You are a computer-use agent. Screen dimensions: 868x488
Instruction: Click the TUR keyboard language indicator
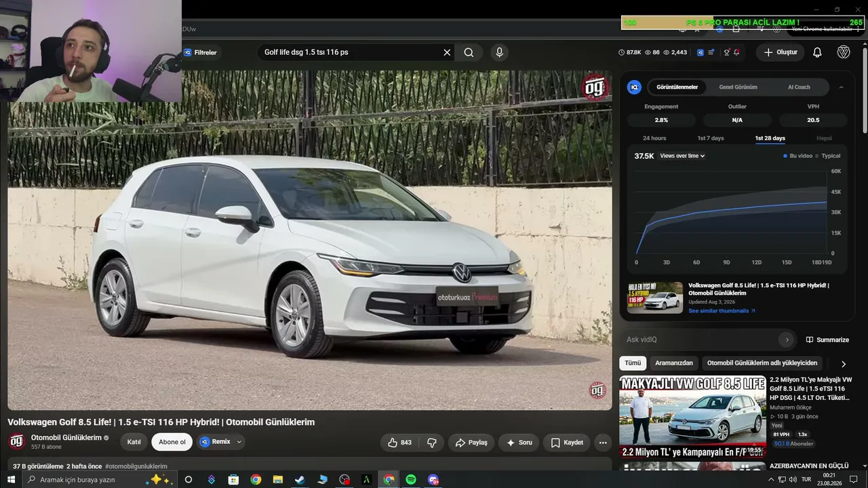click(x=806, y=480)
